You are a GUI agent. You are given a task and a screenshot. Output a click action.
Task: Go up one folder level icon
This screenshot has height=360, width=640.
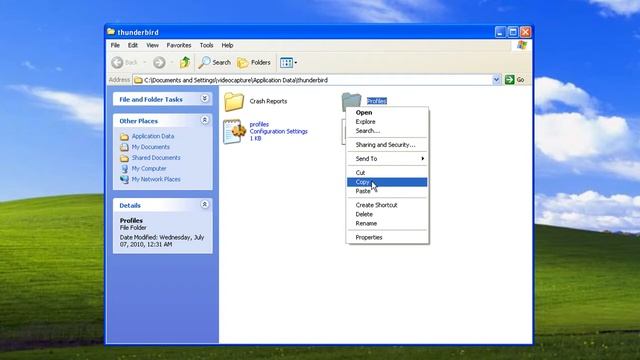tap(185, 62)
